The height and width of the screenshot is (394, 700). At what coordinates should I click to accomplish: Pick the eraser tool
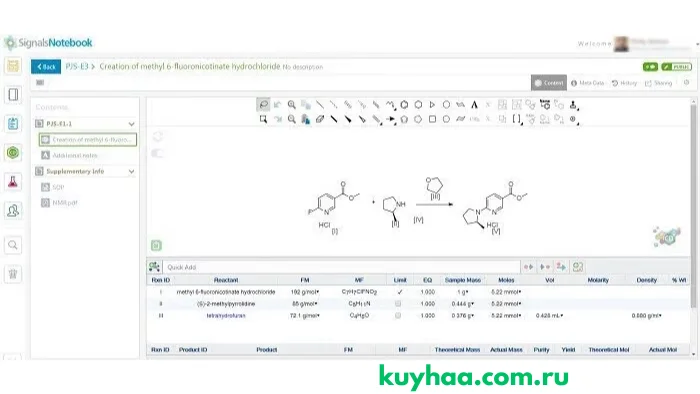point(320,119)
